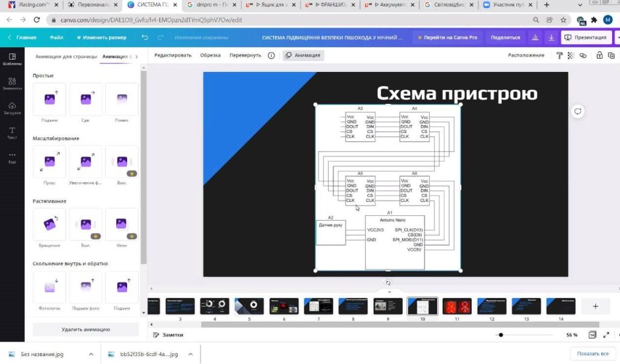Viewport: 620px width, 364px height.
Task: Click the Поделиться share button
Action: 506,37
